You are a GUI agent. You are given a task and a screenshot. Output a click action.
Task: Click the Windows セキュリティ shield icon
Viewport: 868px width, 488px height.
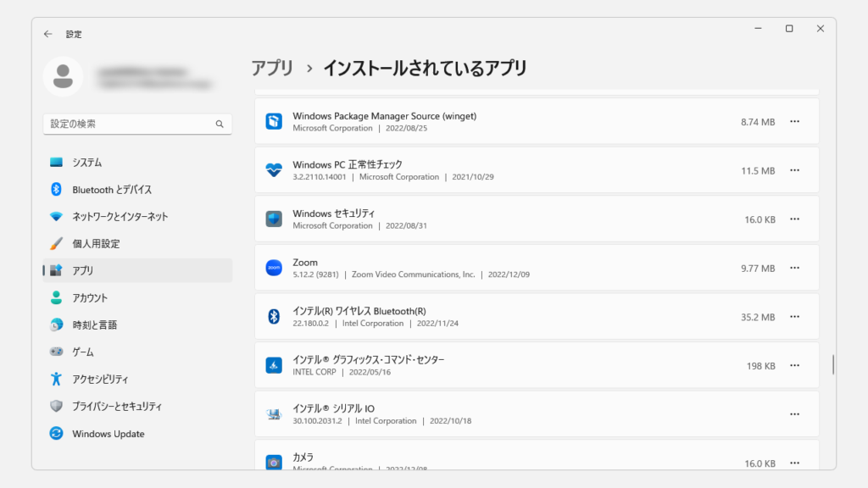[274, 219]
